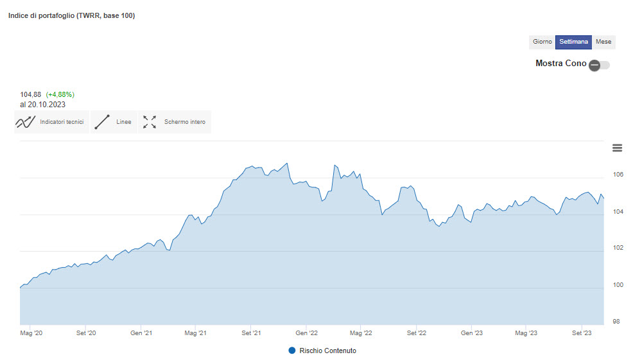633x364 pixels.
Task: Switch to Mese interval
Action: point(603,42)
